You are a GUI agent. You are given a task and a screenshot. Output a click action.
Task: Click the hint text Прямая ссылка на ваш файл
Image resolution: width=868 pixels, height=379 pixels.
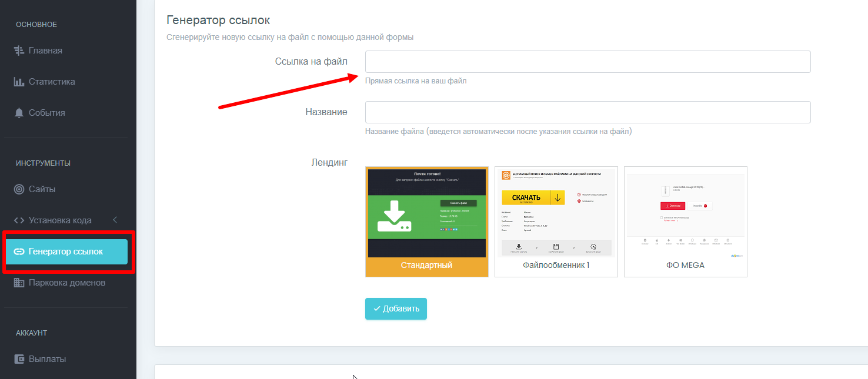pyautogui.click(x=416, y=81)
